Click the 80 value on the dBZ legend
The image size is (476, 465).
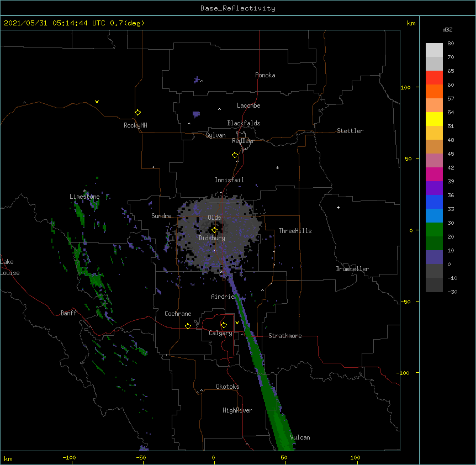(451, 44)
